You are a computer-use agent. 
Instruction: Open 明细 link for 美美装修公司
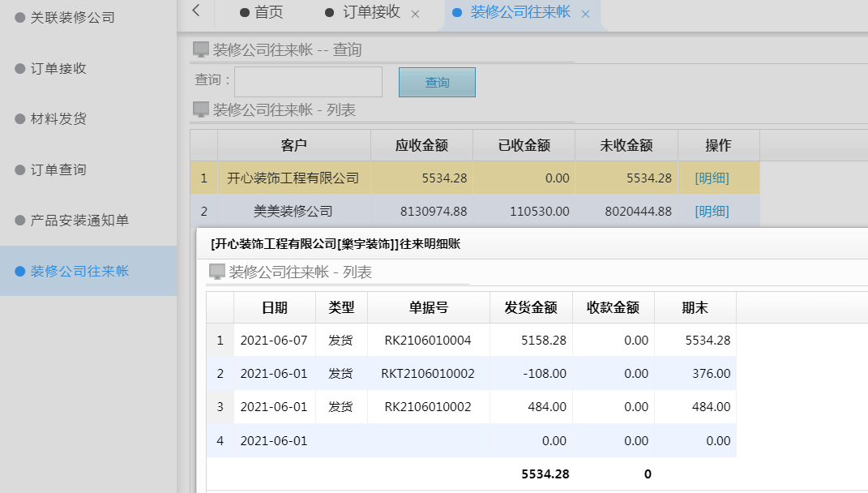click(x=712, y=212)
